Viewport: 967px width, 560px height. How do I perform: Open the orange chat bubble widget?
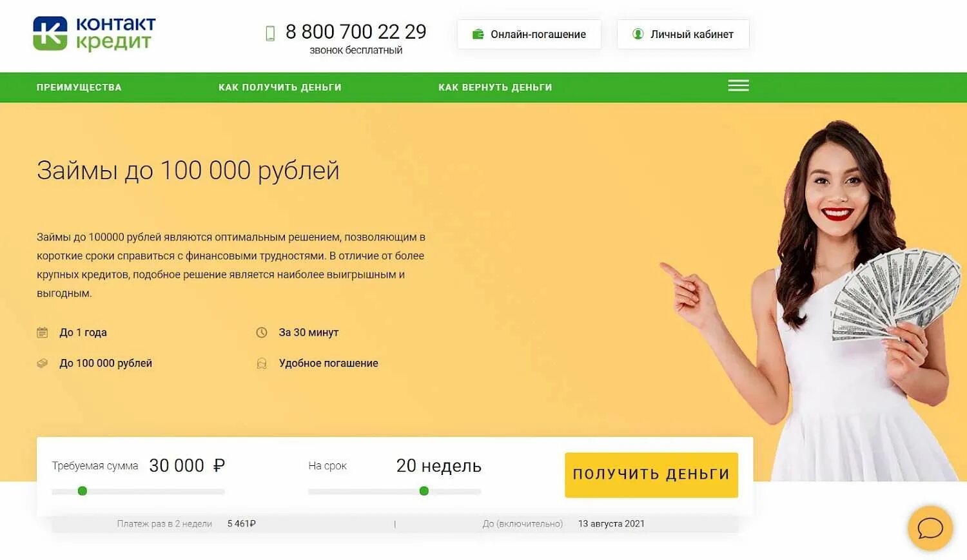pos(930,528)
